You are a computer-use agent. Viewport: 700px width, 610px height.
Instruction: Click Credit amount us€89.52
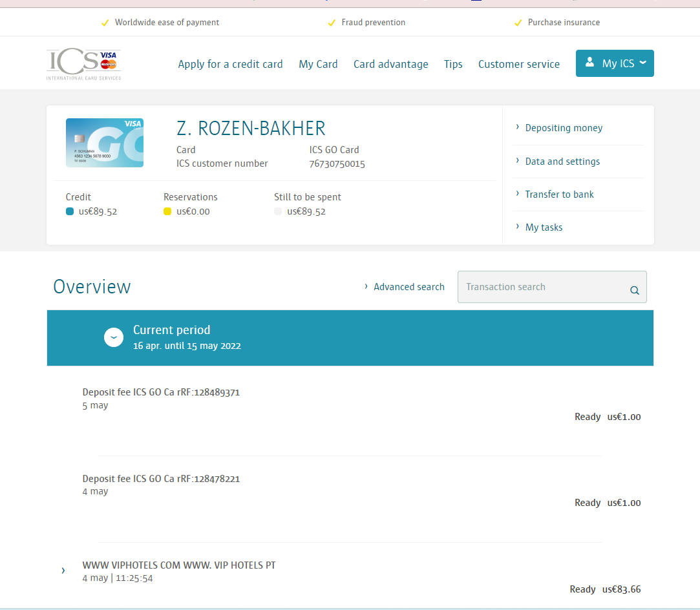(x=98, y=211)
